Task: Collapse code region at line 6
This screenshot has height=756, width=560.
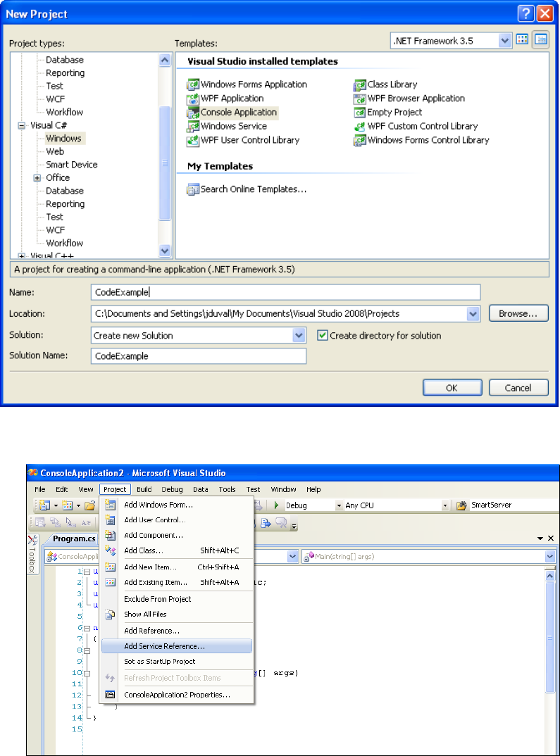Action: [87, 628]
